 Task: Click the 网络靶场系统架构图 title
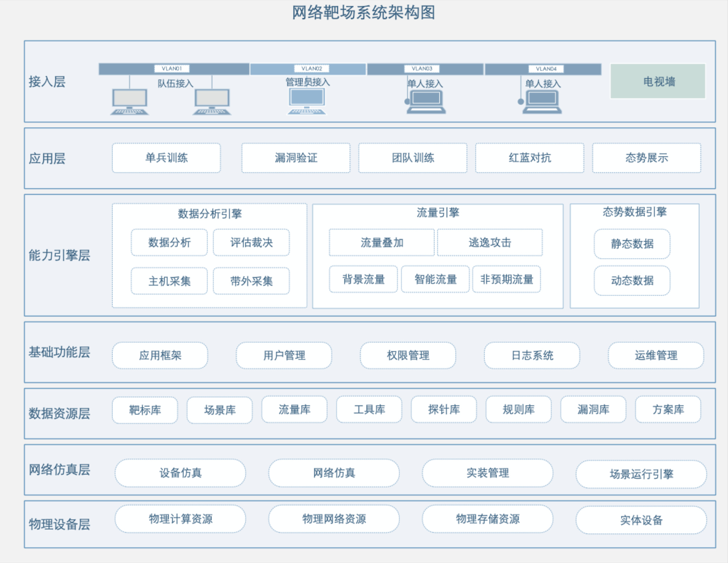pos(363,13)
